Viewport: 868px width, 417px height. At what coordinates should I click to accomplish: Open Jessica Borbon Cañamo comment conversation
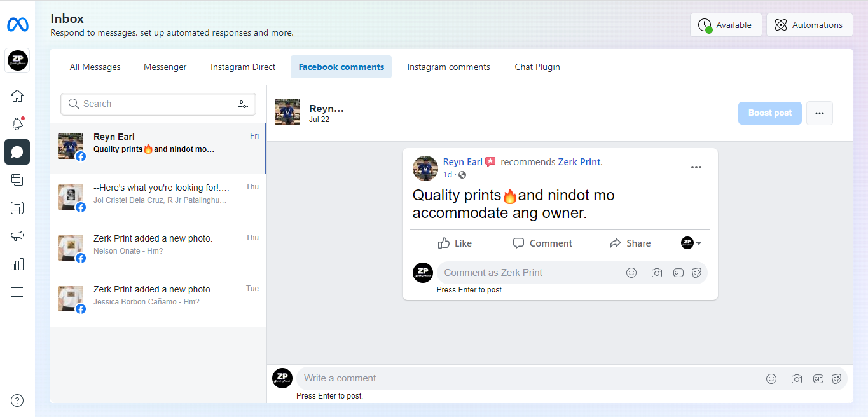tap(158, 301)
